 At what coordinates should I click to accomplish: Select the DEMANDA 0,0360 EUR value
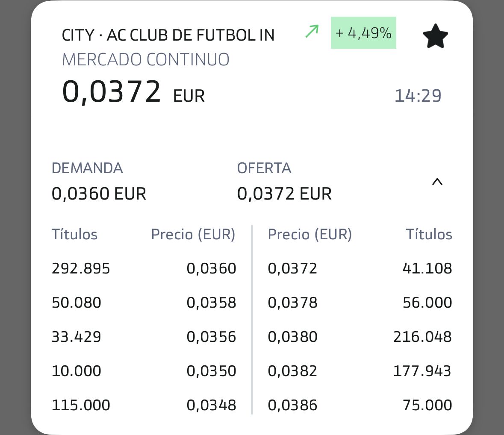tap(99, 194)
